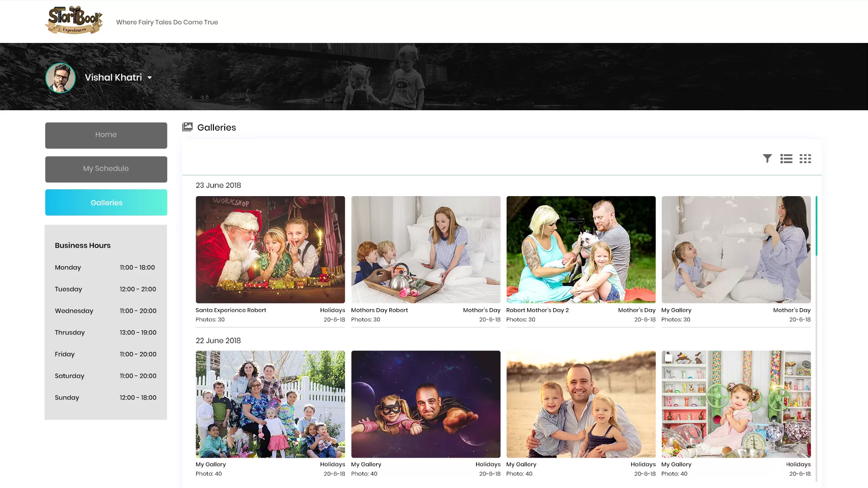Open the My Schedule menu item

pos(106,169)
